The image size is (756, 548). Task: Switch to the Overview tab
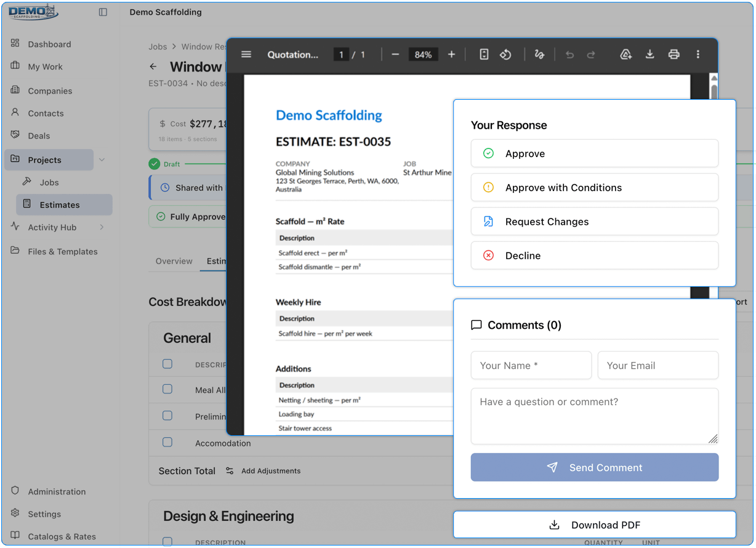(x=174, y=261)
